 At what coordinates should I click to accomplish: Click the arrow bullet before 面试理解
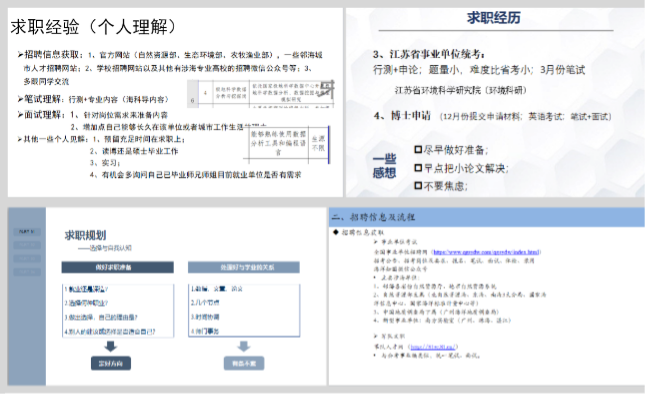pos(20,114)
